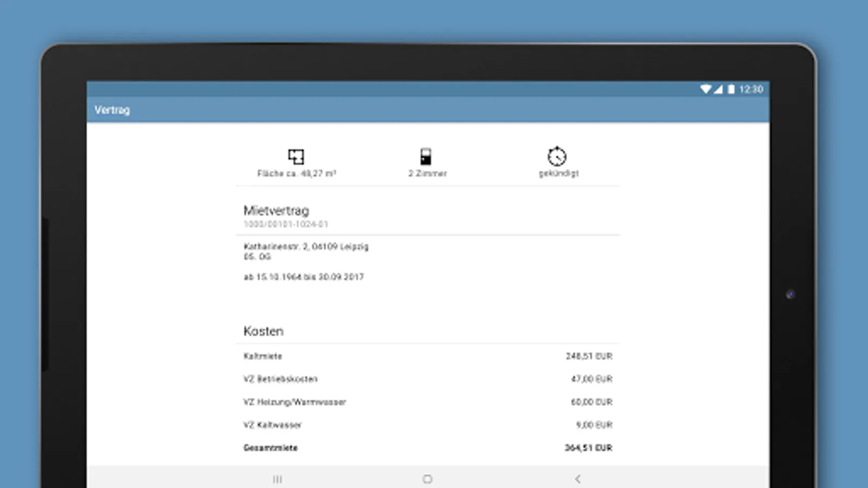Select the 'Fläche ca. 48,27 m²' label
Image resolution: width=868 pixels, height=488 pixels.
point(297,174)
